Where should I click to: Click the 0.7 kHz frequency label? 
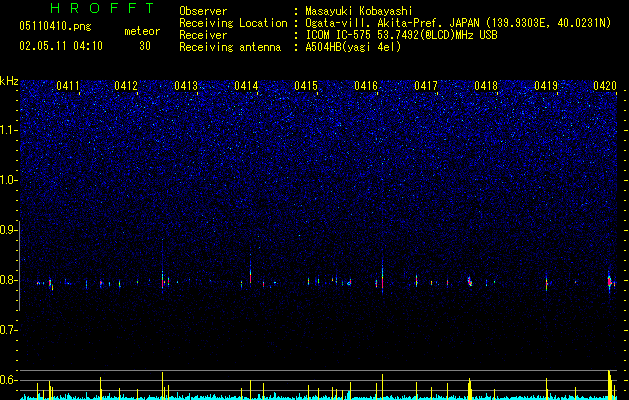(8, 330)
